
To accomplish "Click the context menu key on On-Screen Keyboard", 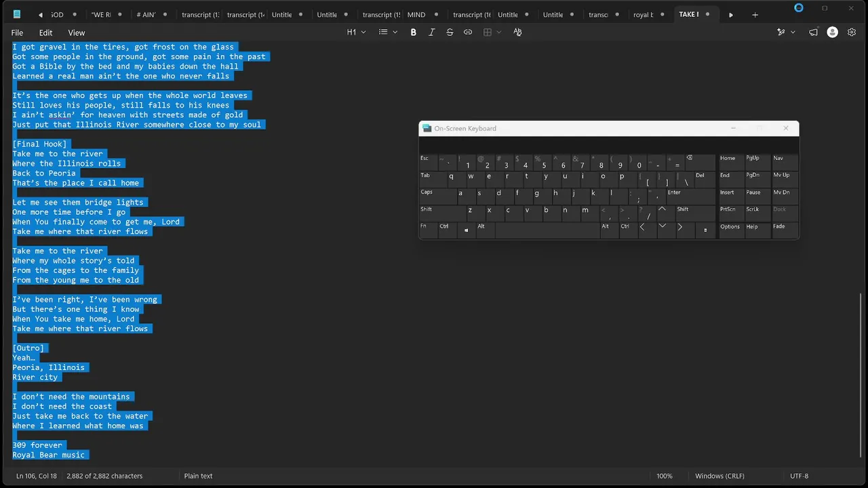I will [705, 230].
